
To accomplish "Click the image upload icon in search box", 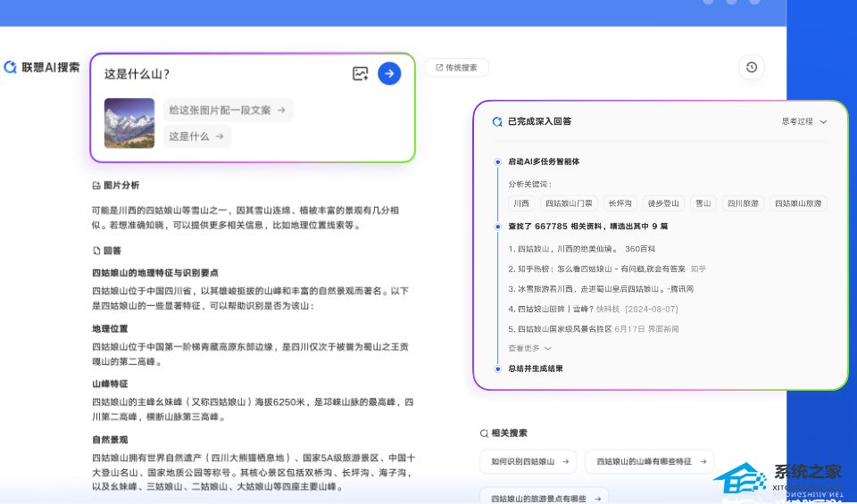I will [360, 74].
